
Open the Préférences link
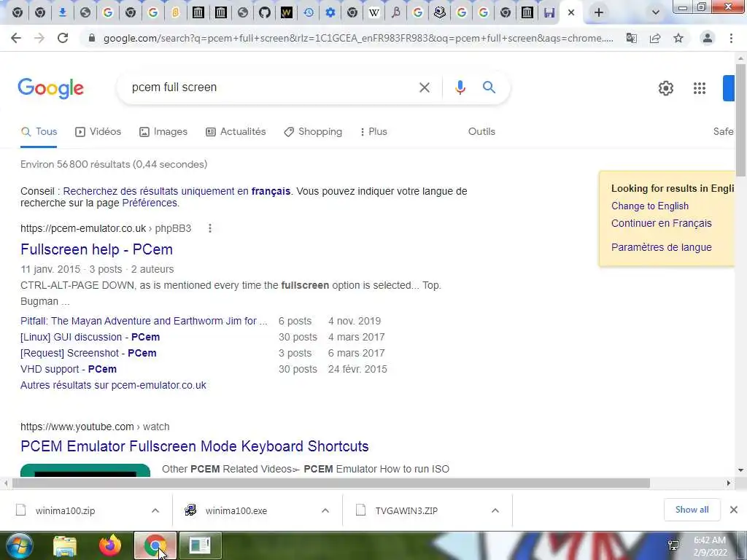tap(150, 203)
